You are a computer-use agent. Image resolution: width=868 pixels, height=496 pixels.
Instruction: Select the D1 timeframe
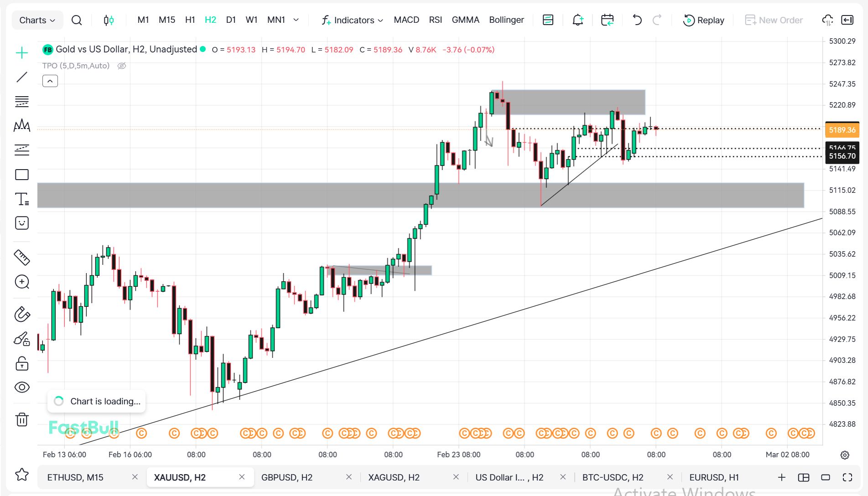click(x=231, y=20)
